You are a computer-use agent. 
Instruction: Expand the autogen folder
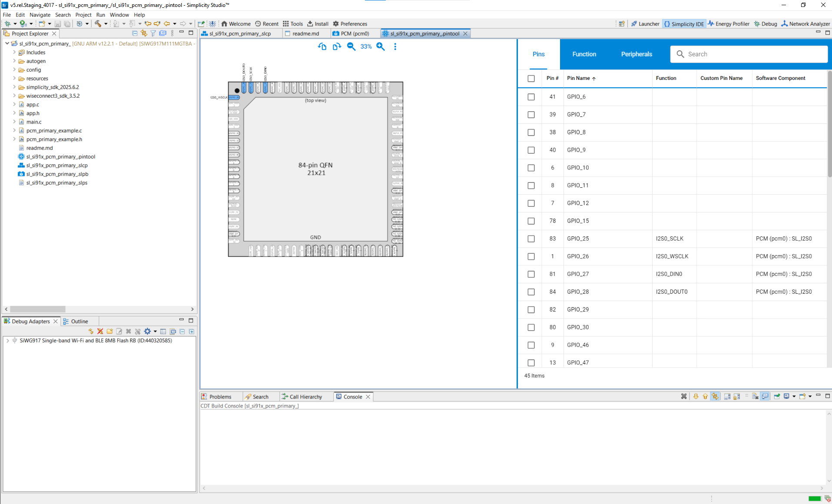pos(14,61)
